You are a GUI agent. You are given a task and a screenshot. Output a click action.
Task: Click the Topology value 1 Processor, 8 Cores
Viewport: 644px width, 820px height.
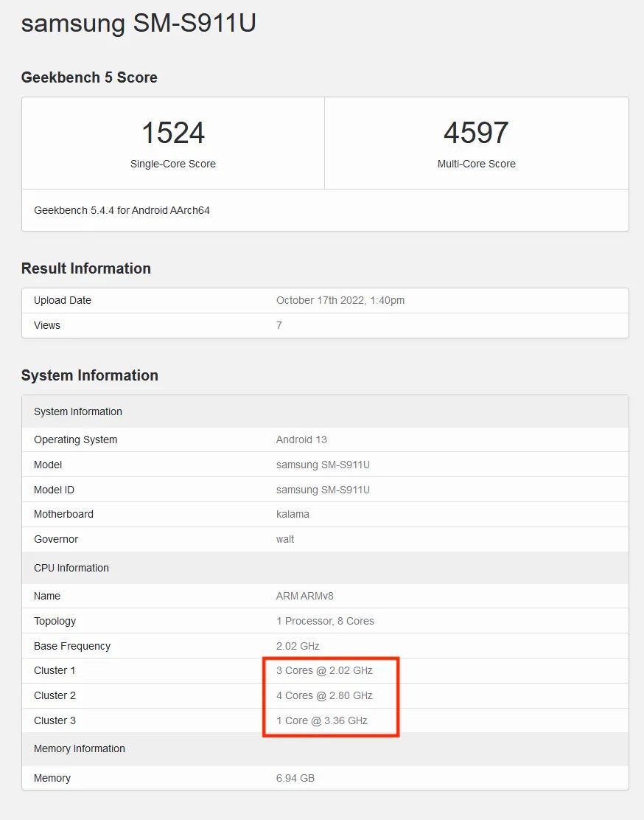tap(325, 621)
